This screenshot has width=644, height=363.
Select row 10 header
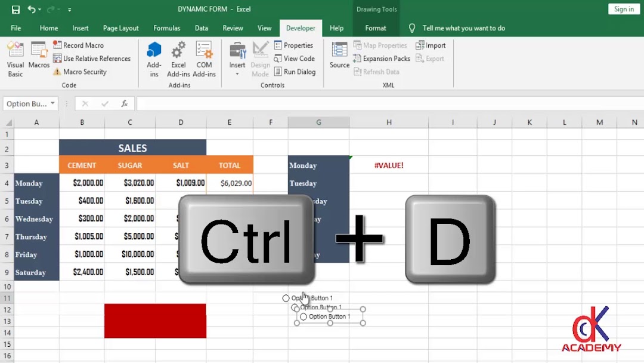pyautogui.click(x=7, y=287)
